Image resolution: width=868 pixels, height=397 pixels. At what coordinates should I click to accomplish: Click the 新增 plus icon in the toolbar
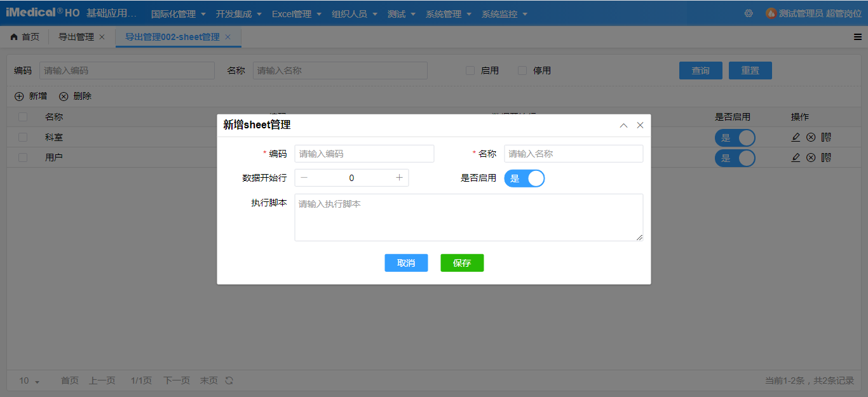click(18, 96)
